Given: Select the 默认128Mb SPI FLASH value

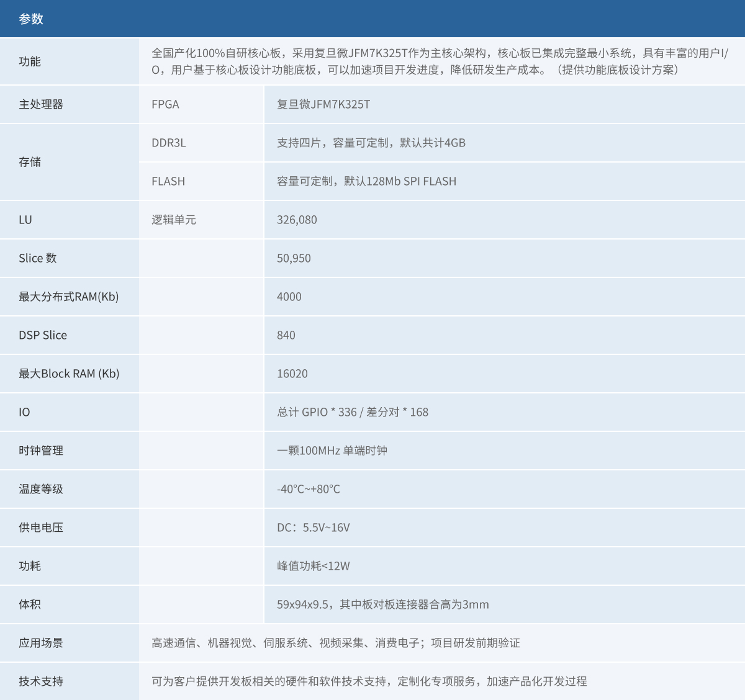Looking at the screenshot, I should tap(366, 181).
